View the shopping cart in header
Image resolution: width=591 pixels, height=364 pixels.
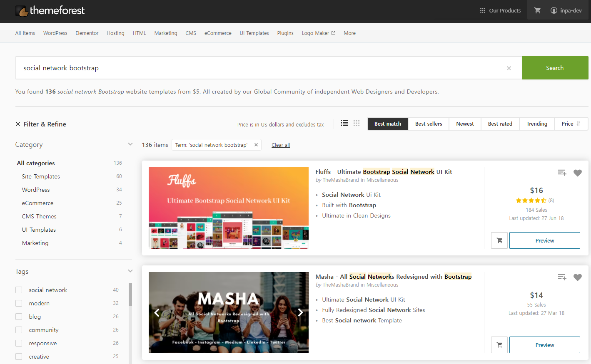(x=537, y=10)
